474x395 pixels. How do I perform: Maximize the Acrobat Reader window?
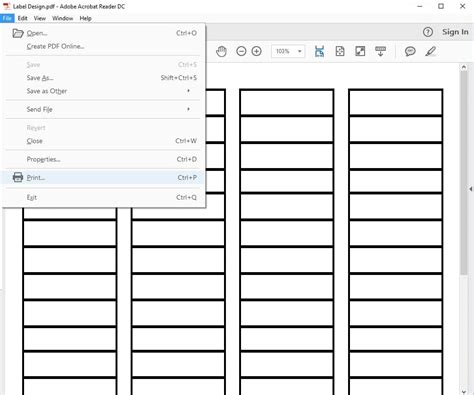[441, 6]
